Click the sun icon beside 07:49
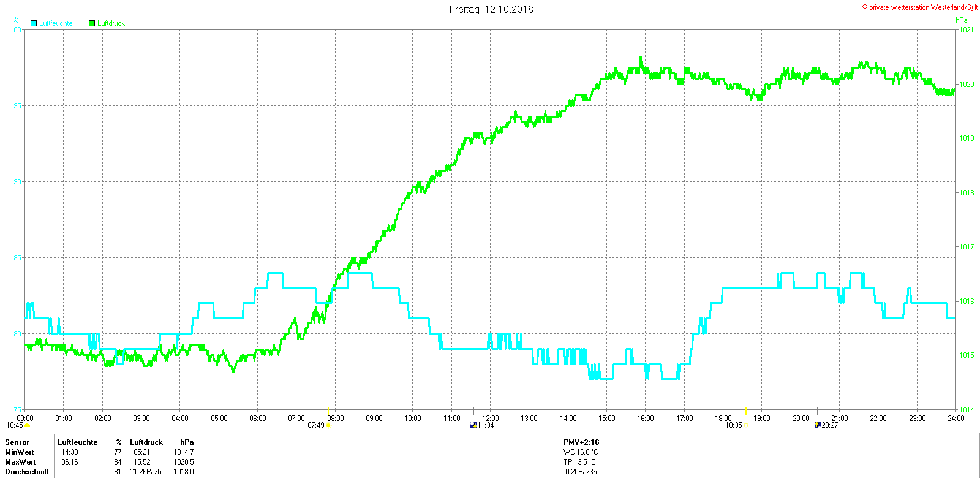Screen dimensions: 980x478 (x=329, y=425)
